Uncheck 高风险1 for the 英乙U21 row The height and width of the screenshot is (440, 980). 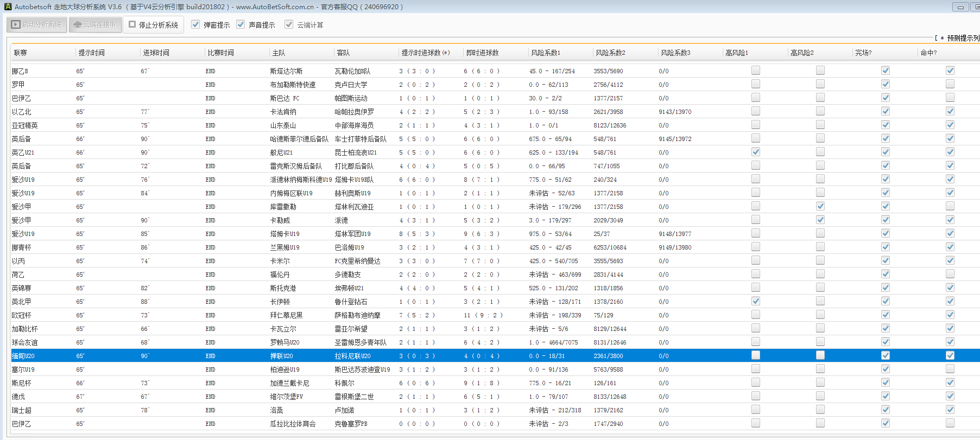[755, 152]
